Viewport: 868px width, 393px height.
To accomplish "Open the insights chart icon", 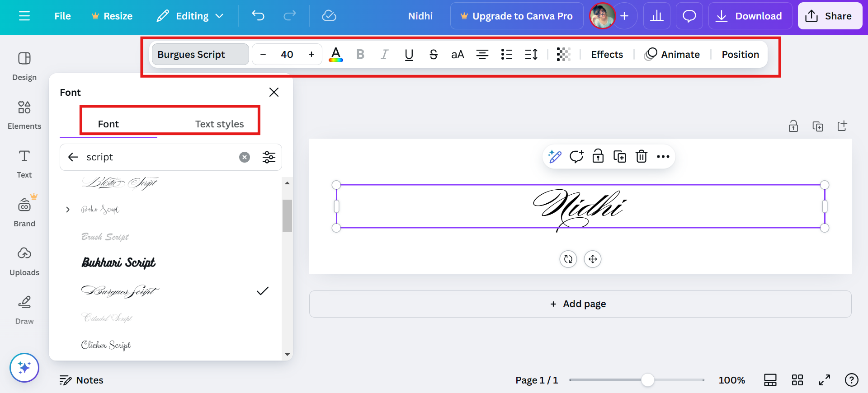I will pos(657,16).
